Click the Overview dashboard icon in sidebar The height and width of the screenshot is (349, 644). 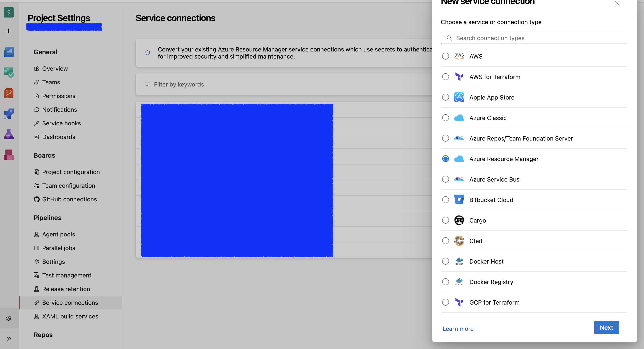pyautogui.click(x=9, y=52)
